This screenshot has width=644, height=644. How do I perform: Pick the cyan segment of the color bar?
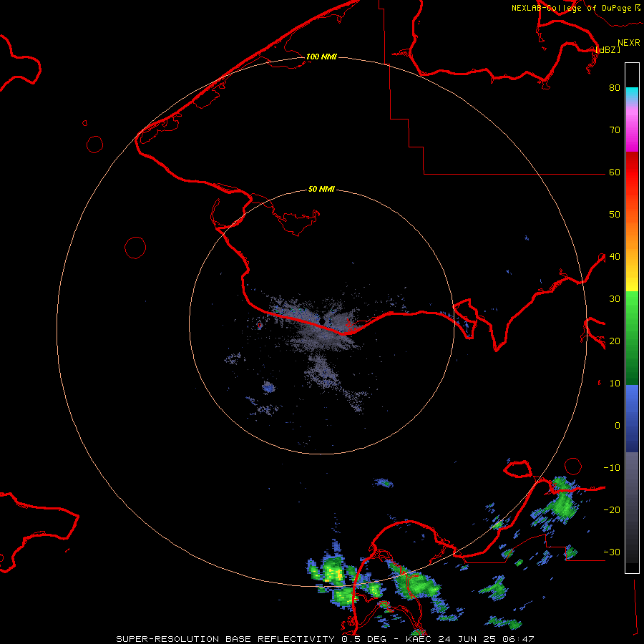point(632,94)
